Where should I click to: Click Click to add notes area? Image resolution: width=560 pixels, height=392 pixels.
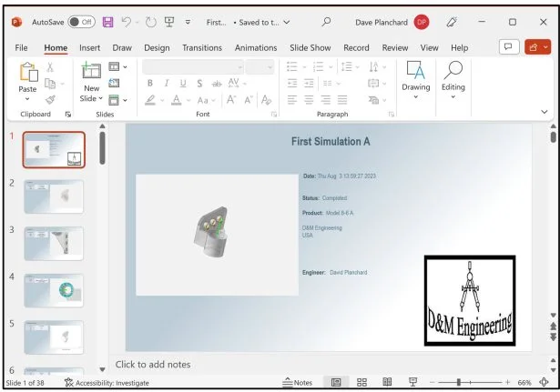tap(152, 364)
